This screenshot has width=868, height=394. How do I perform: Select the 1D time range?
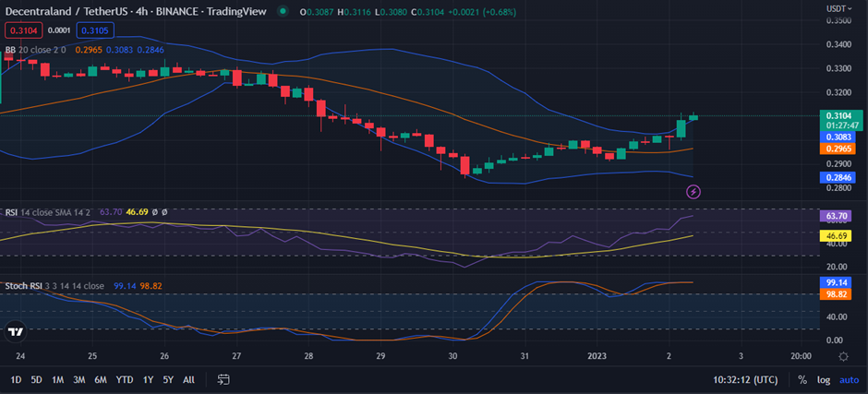point(16,379)
